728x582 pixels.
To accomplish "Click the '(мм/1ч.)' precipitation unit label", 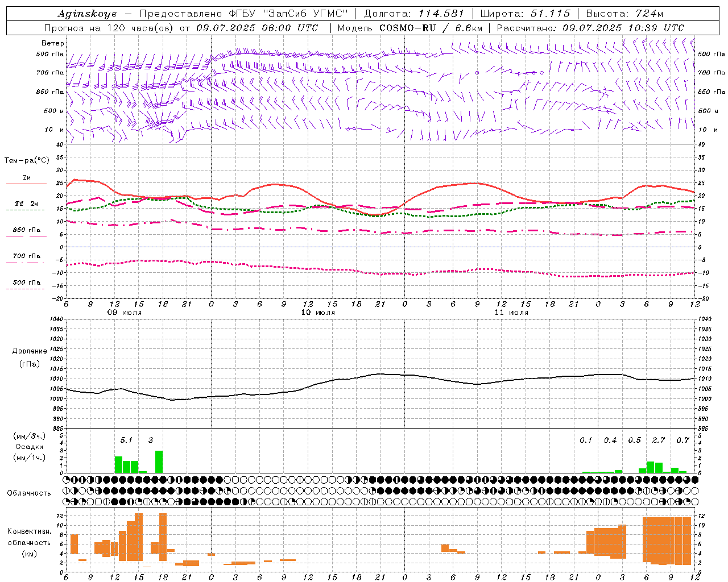I will click(30, 458).
